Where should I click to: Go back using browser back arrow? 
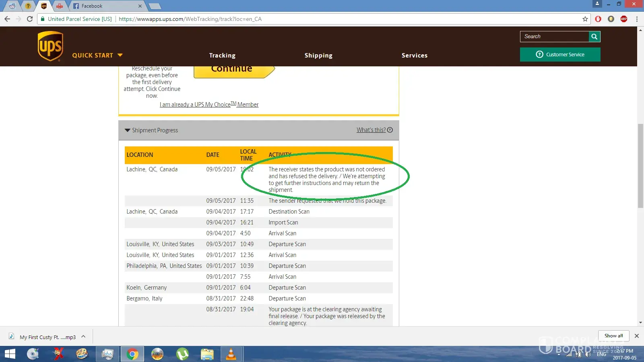[7, 19]
